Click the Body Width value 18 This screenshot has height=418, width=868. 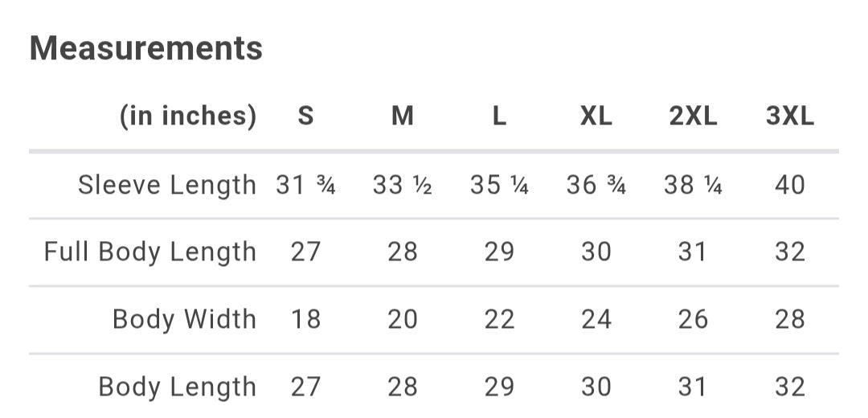pyautogui.click(x=305, y=319)
